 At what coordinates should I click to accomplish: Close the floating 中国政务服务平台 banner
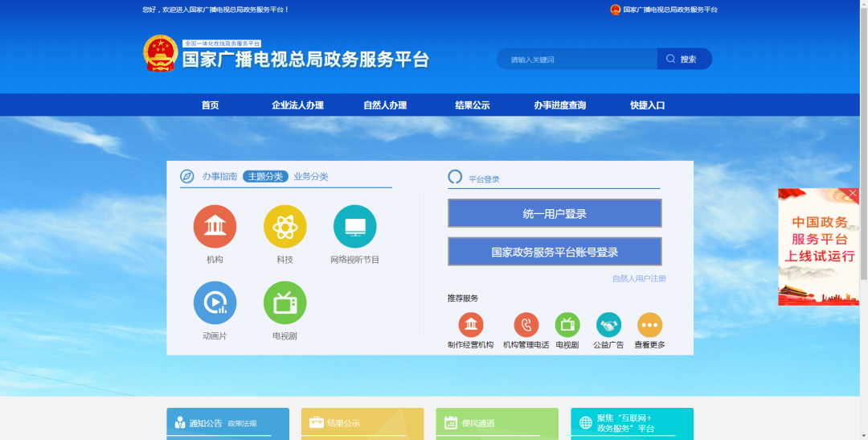click(x=853, y=193)
